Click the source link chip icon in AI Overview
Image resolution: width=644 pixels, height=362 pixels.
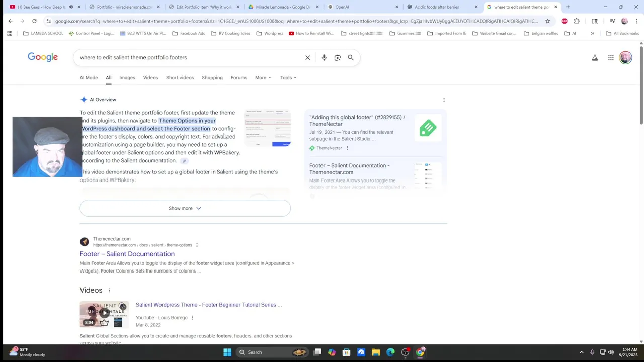click(x=184, y=161)
